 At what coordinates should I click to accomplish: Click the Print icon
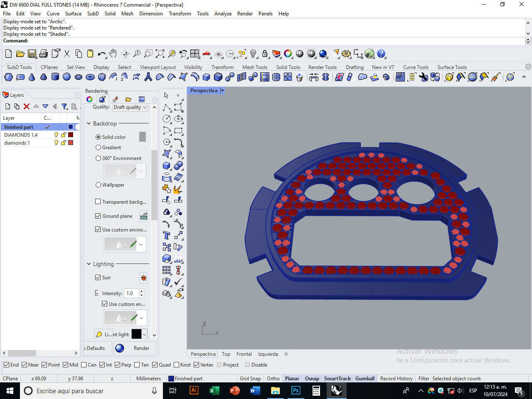pos(43,54)
